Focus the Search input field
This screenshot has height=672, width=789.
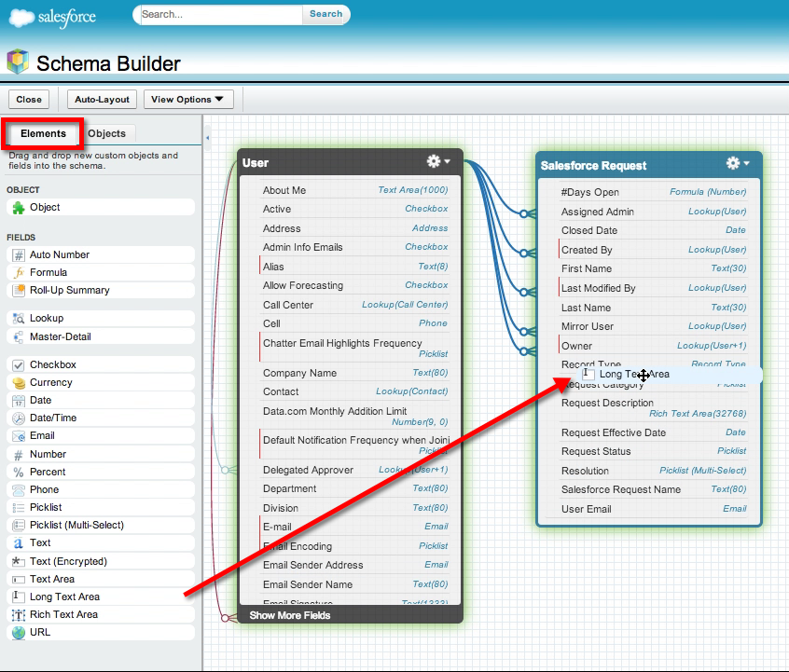[x=221, y=15]
